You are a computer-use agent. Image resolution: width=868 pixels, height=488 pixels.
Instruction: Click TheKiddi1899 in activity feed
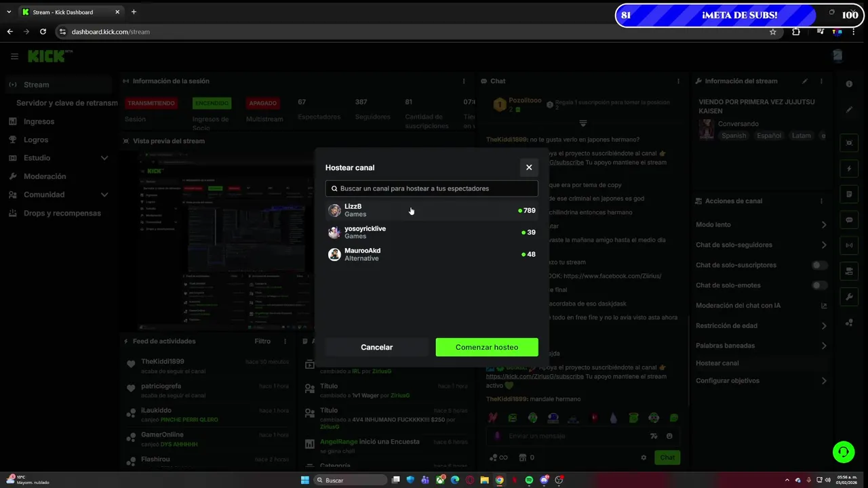163,361
